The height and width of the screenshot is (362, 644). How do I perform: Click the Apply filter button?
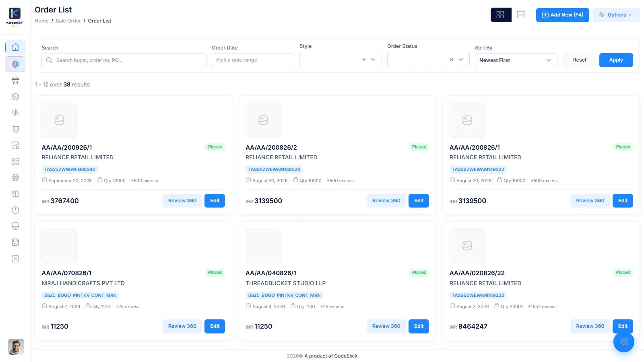click(x=616, y=60)
